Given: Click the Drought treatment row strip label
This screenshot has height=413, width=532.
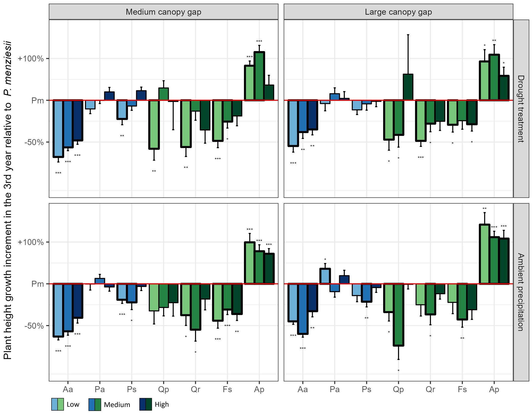Looking at the screenshot, I should point(521,109).
